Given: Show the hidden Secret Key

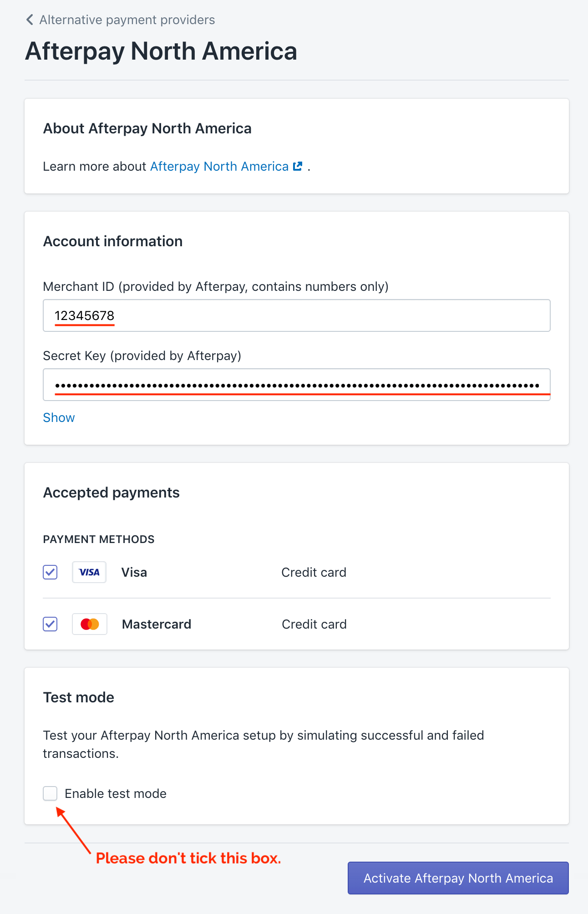Looking at the screenshot, I should point(59,417).
